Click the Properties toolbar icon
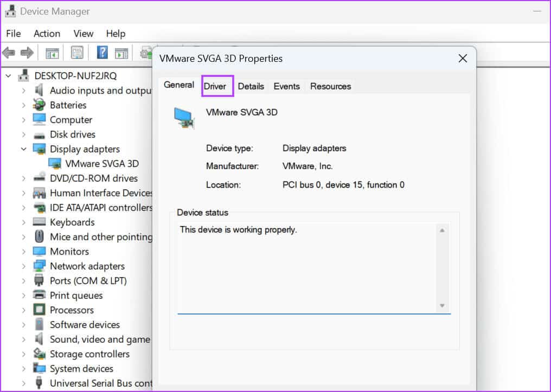The height and width of the screenshot is (392, 551). 77,53
